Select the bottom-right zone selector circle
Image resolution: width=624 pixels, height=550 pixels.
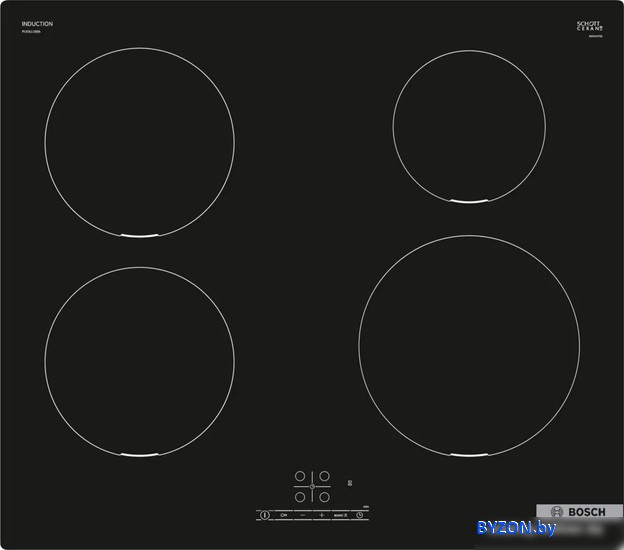[324, 496]
